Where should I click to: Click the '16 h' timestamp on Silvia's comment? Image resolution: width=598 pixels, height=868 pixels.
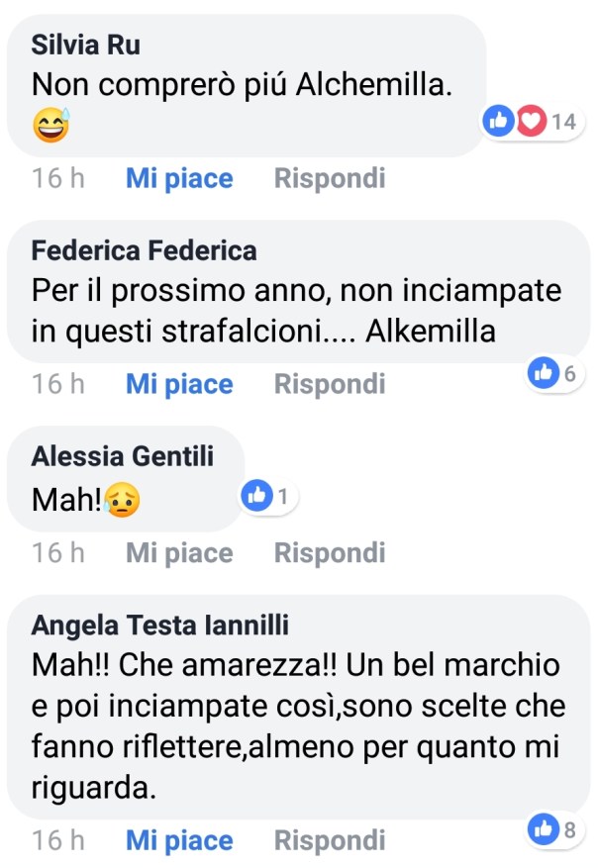point(58,179)
